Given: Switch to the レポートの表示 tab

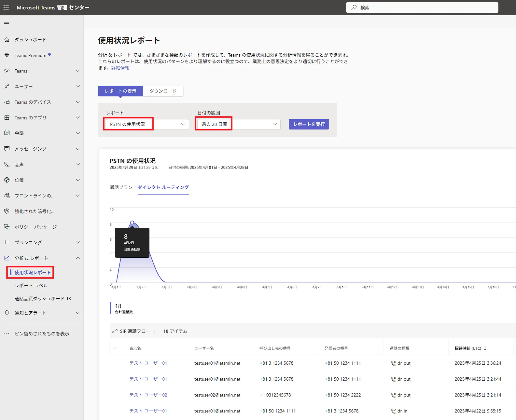Looking at the screenshot, I should coord(120,91).
